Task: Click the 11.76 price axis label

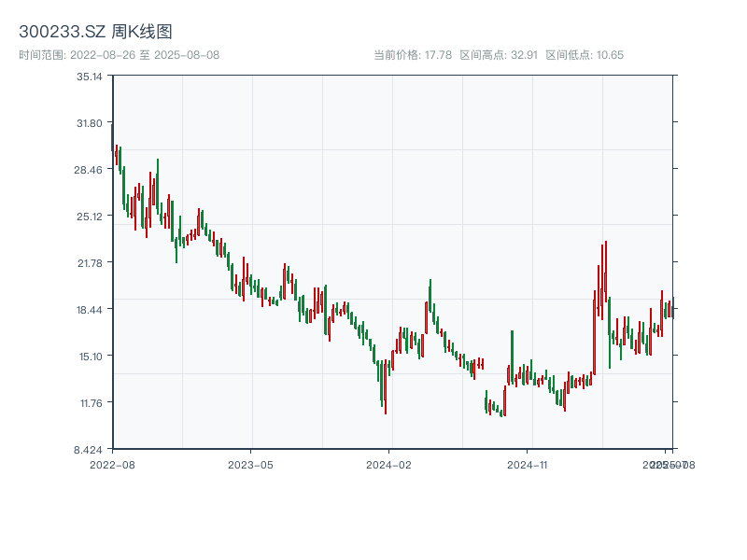Action: pyautogui.click(x=90, y=403)
